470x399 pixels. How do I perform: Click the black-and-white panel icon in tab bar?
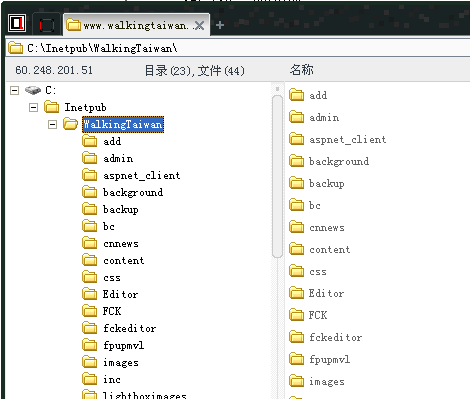[x=17, y=23]
